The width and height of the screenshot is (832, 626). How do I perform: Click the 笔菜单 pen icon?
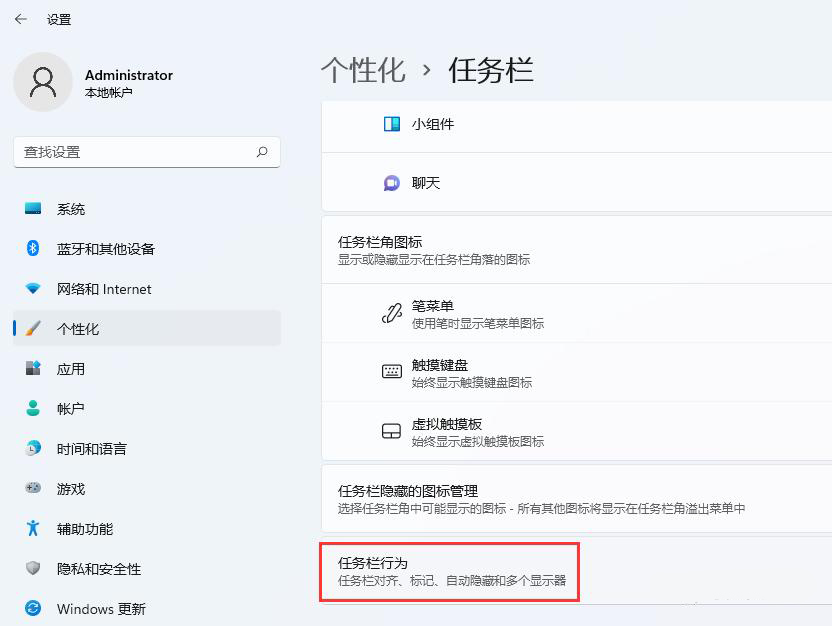pos(392,314)
